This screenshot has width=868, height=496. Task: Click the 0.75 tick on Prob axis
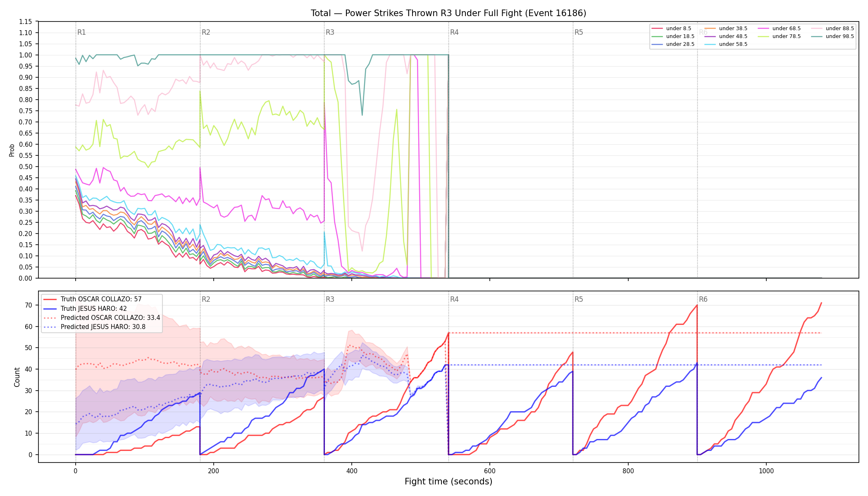tap(26, 111)
